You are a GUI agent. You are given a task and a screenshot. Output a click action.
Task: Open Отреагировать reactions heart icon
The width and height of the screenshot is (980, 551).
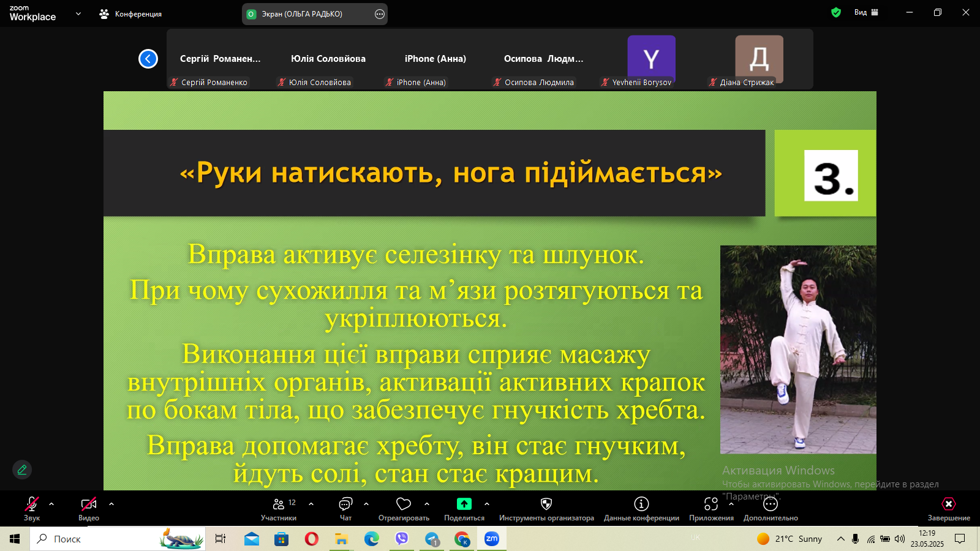404,504
